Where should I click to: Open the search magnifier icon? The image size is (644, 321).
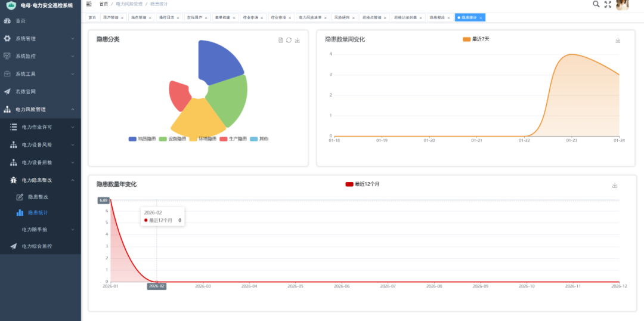click(596, 4)
